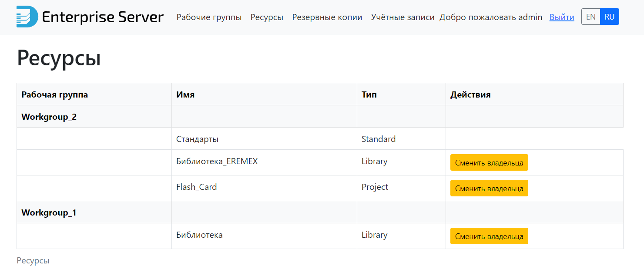Screen dimensions: 644x273
Task: Change owner of Библиотека_EREMEX
Action: (x=489, y=163)
